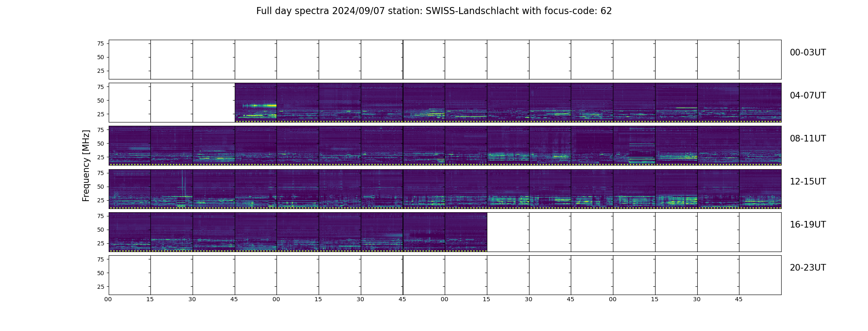Click the '08-11UT' row label
The width and height of the screenshot is (868, 331).
pyautogui.click(x=808, y=139)
